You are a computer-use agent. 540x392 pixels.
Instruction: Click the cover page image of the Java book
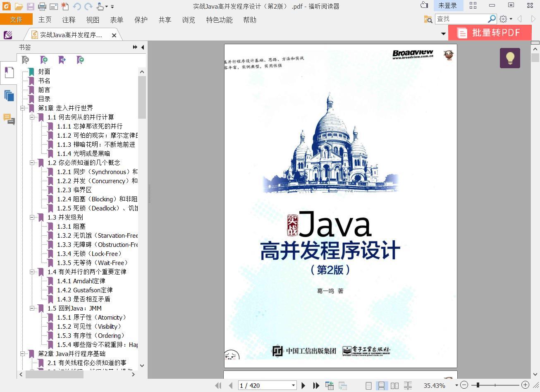340,206
